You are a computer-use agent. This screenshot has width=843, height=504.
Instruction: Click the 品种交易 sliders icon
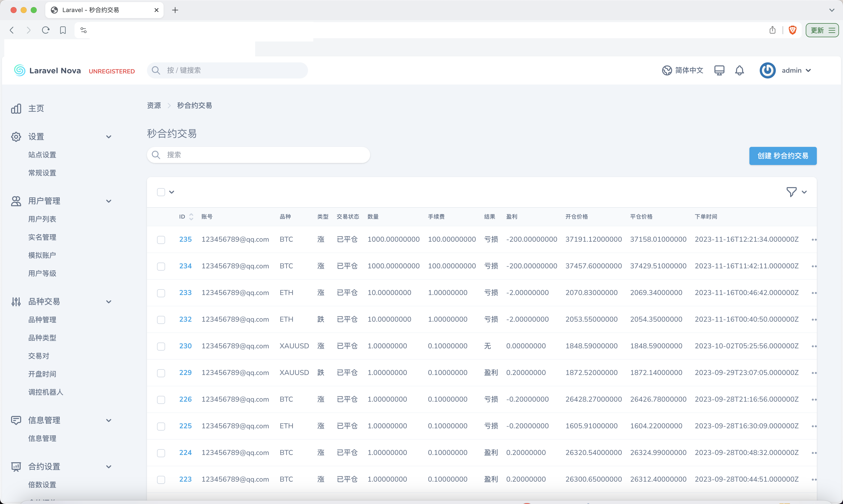click(x=16, y=302)
